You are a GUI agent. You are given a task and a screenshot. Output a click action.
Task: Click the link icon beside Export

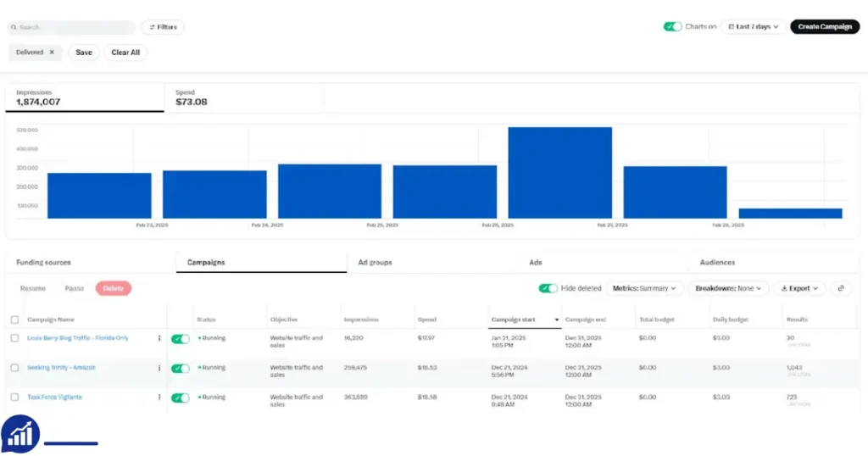[841, 288]
